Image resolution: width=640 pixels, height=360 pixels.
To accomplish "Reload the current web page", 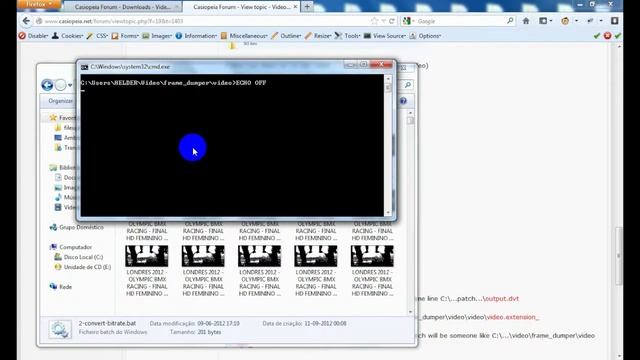I will point(392,21).
